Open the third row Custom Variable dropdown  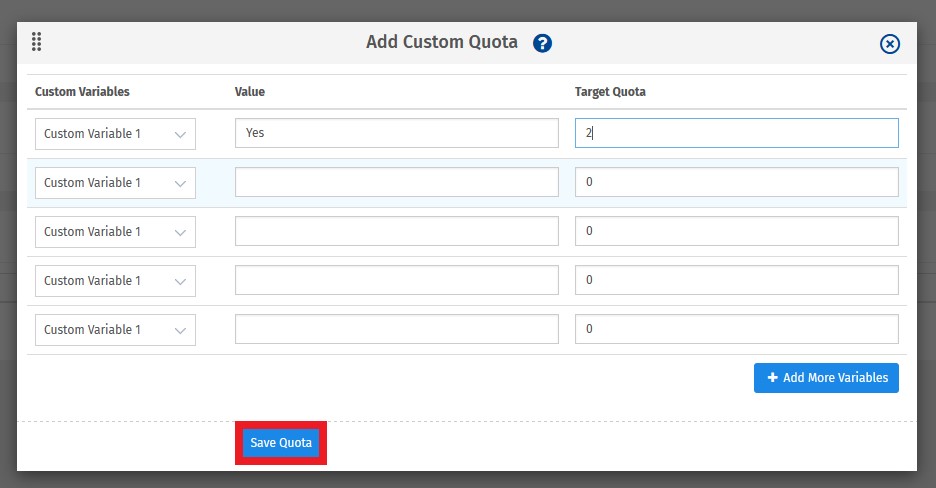115,232
